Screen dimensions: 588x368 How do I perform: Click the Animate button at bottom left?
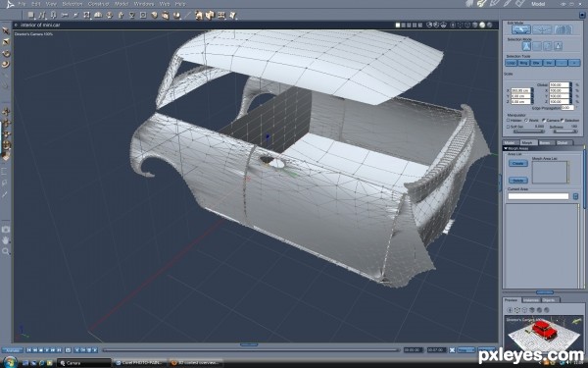pyautogui.click(x=13, y=350)
